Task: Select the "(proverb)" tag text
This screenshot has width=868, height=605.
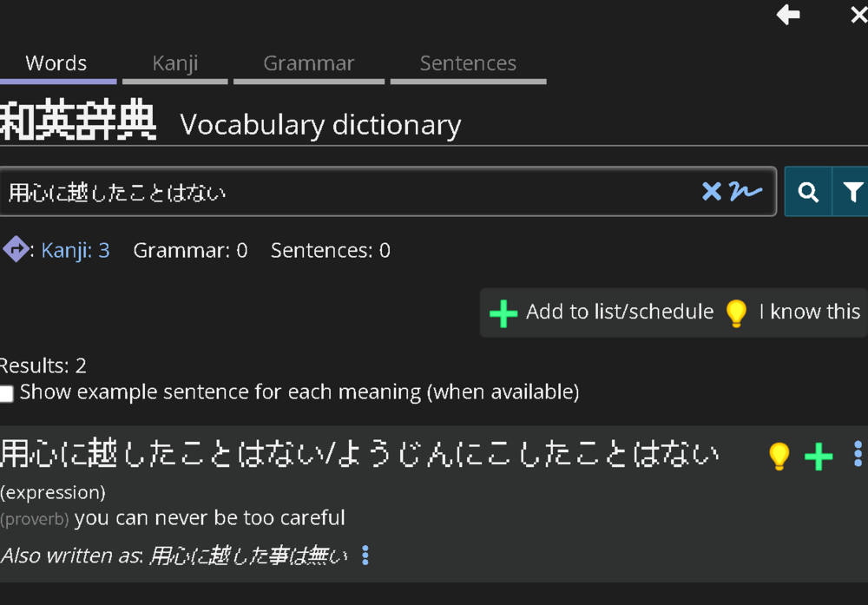Action: tap(35, 519)
